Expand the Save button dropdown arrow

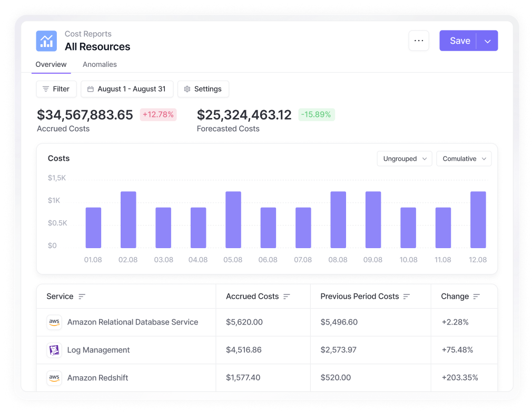[x=487, y=41]
